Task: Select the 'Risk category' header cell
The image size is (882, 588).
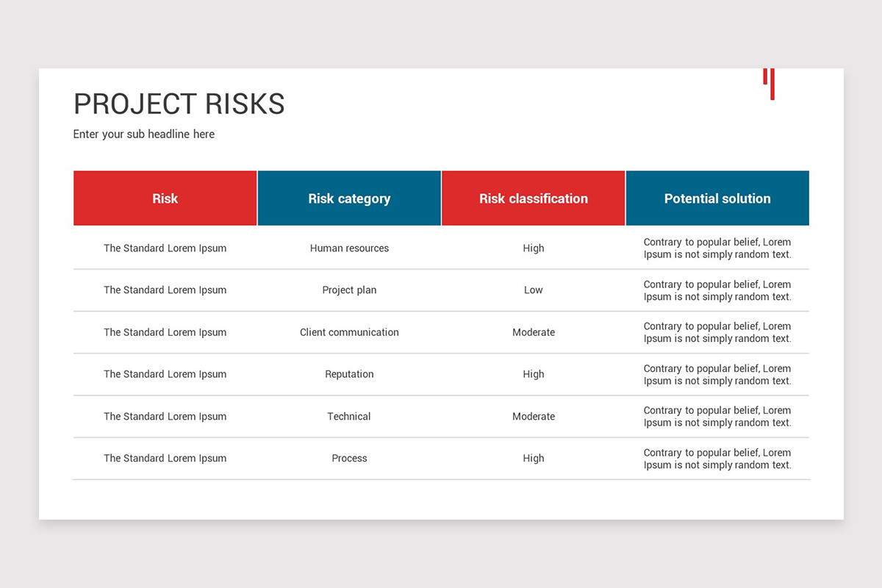Action: pos(349,198)
